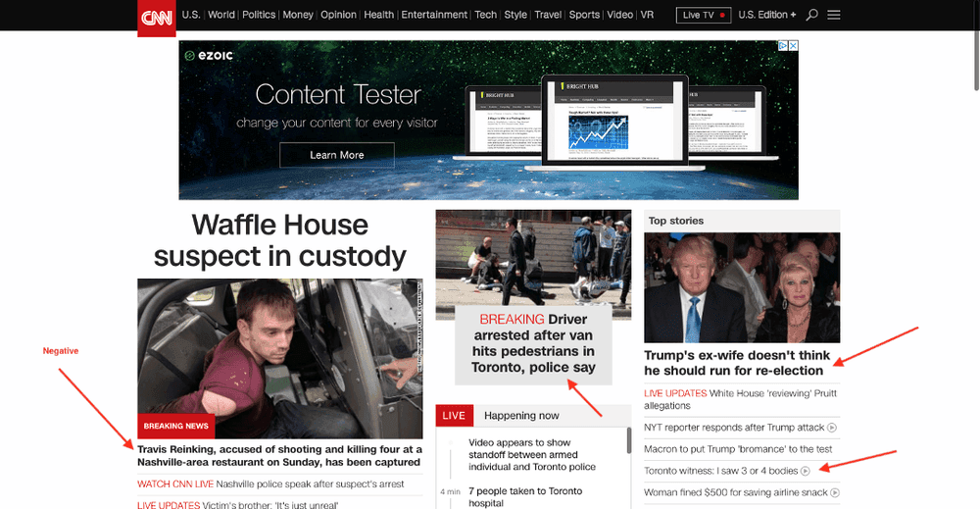Play video beside airline snack story
The width and height of the screenshot is (980, 509).
(834, 492)
